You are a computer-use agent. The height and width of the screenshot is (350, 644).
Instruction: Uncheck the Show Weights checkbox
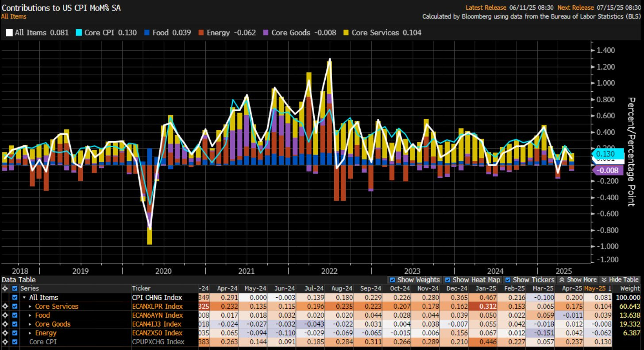click(392, 280)
